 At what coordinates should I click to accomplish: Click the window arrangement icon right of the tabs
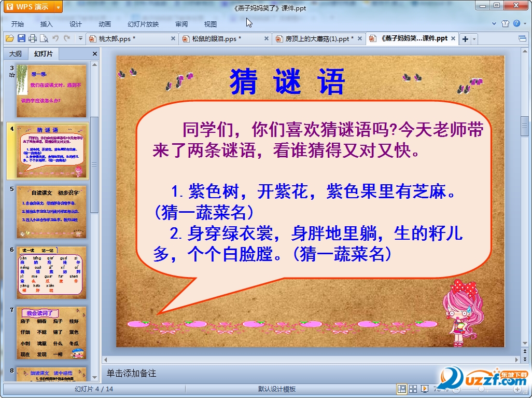523,39
